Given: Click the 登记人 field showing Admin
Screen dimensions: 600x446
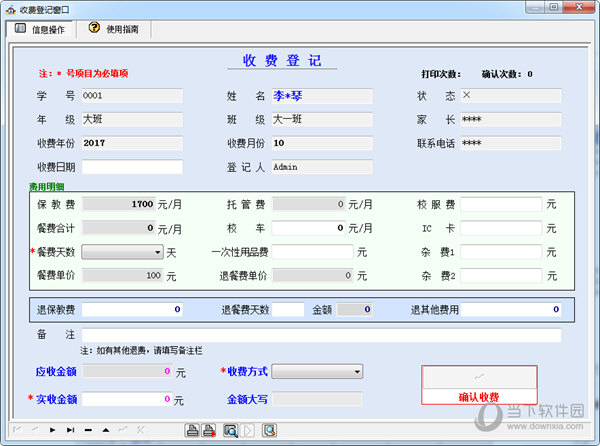Looking at the screenshot, I should point(322,167).
